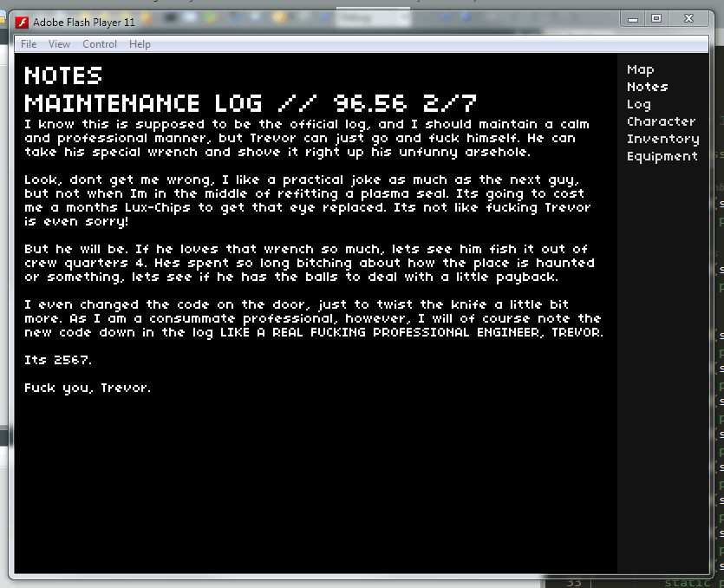This screenshot has width=724, height=588.
Task: Click the MAINTENANCE LOG heading line
Action: tap(250, 103)
